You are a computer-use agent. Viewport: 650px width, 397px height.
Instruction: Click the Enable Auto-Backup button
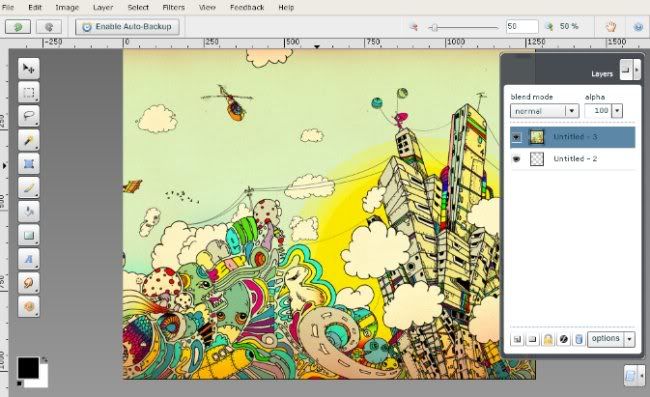click(x=127, y=27)
